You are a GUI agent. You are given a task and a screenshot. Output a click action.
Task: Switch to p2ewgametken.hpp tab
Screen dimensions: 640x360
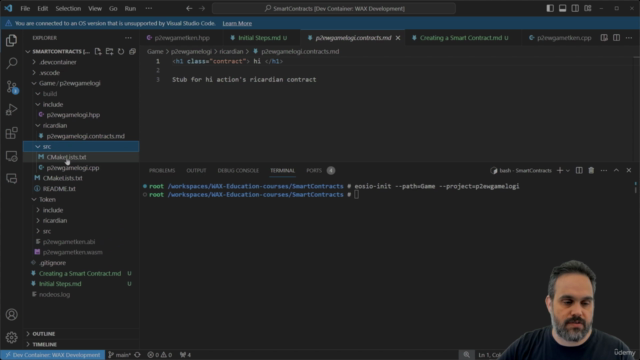tap(182, 38)
